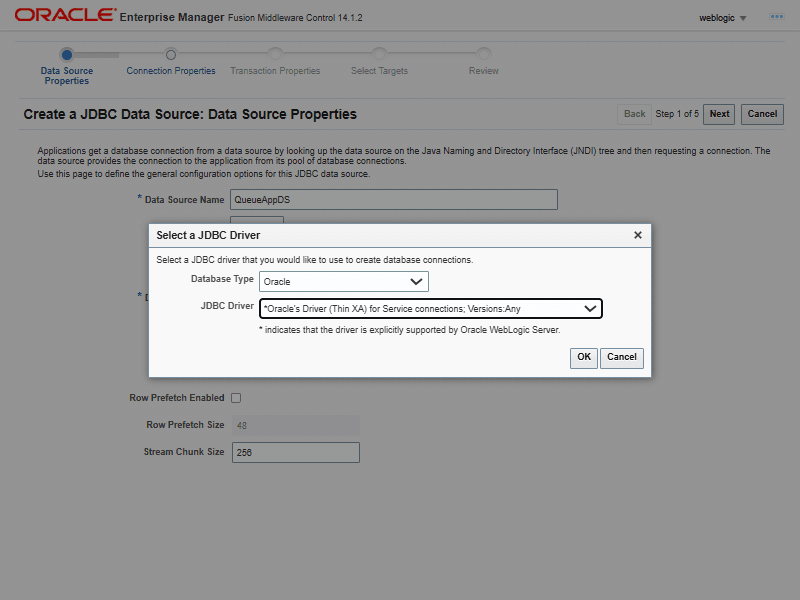Click the Data Source Properties step circle
Screen dimensions: 800x600
pyautogui.click(x=67, y=55)
